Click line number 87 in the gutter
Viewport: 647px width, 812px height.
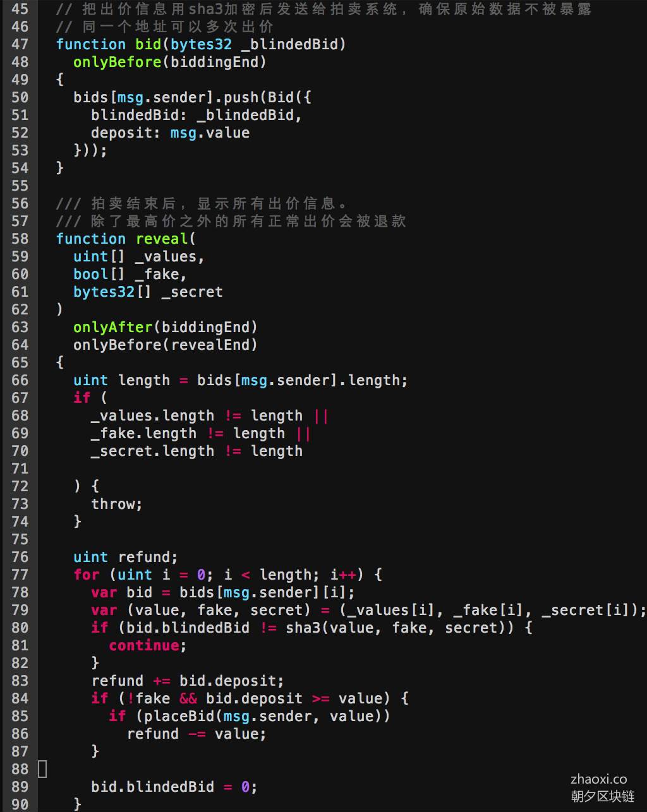[20, 751]
